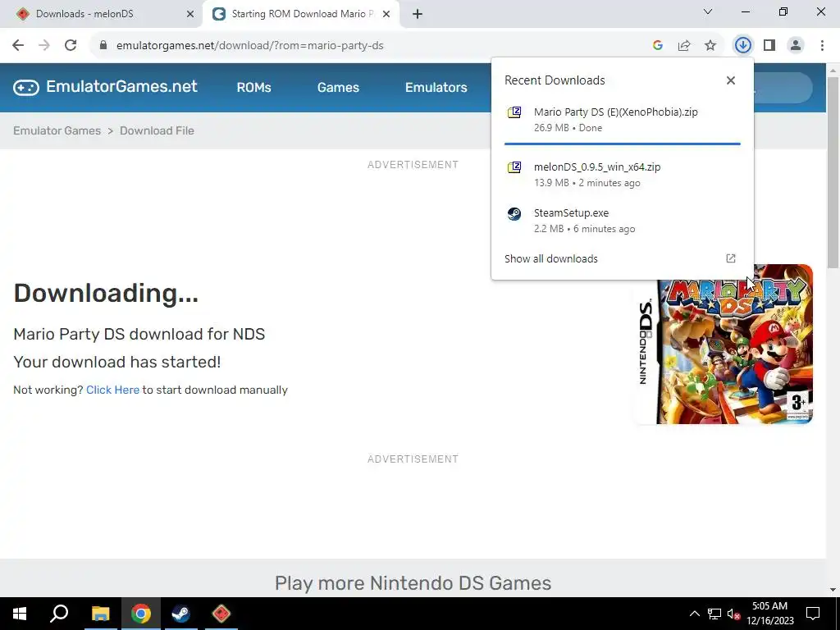Share this page using share icon
The height and width of the screenshot is (630, 840).
[x=684, y=46]
